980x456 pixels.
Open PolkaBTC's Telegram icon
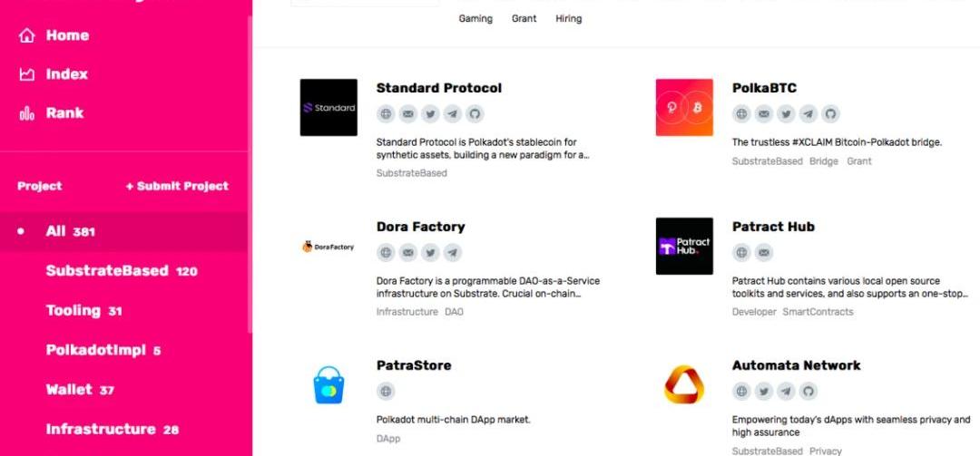coord(808,113)
